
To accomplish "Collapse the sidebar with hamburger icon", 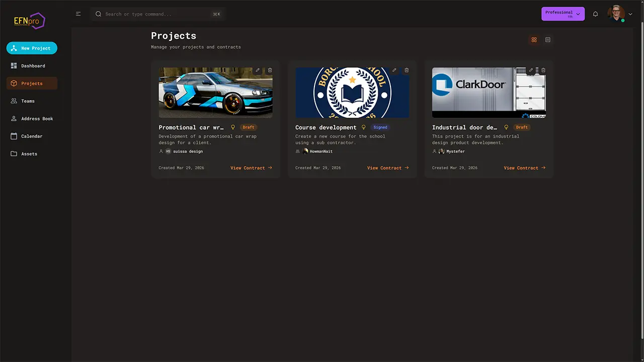I will pos(78,14).
